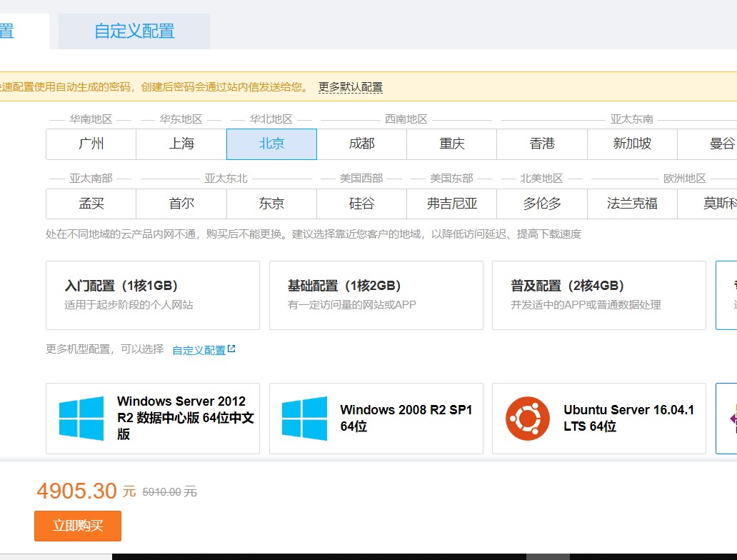
Task: Open the 更多默认配置 link
Action: [350, 87]
